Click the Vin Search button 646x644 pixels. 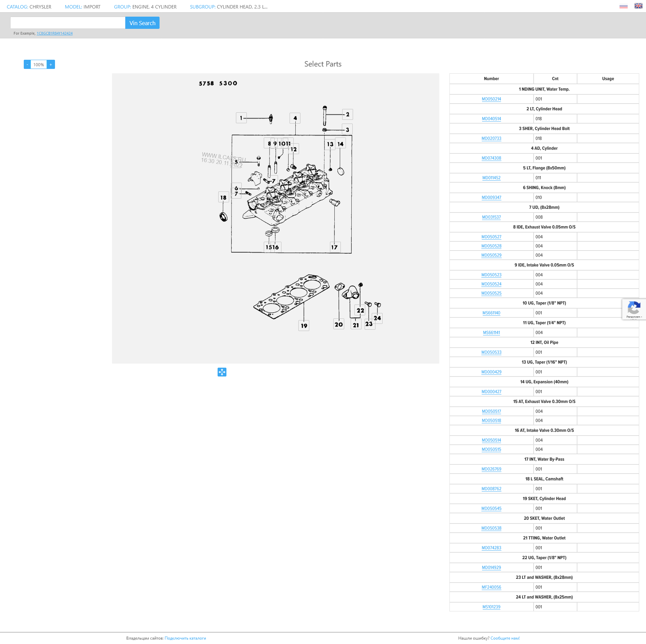[x=142, y=23]
